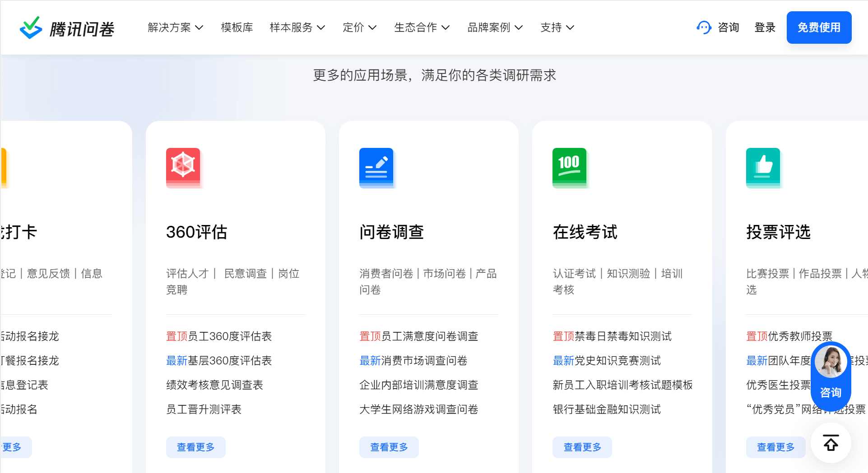
Task: Click the 在线考试 card title
Action: (585, 232)
